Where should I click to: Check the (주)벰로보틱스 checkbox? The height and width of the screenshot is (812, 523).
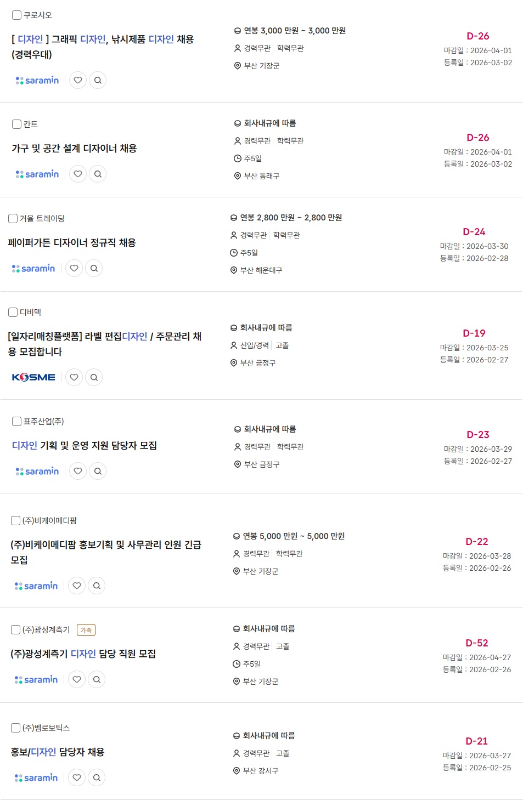click(x=16, y=728)
